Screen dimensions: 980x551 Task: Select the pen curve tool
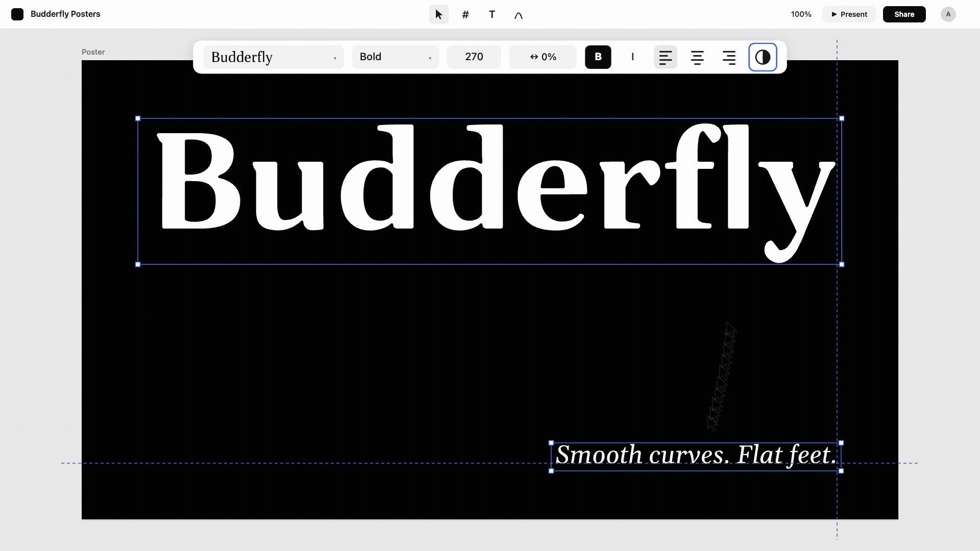click(x=519, y=14)
